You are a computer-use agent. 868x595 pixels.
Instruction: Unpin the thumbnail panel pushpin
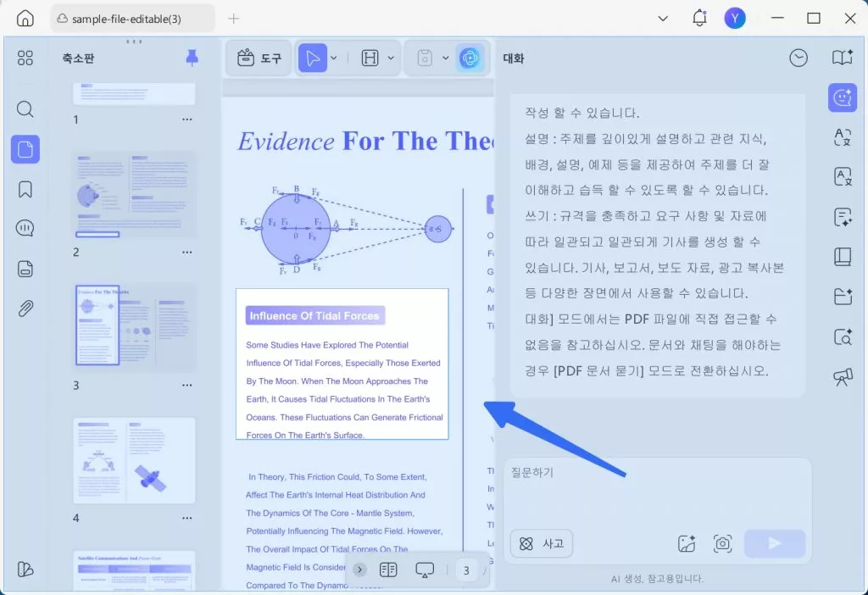(192, 58)
